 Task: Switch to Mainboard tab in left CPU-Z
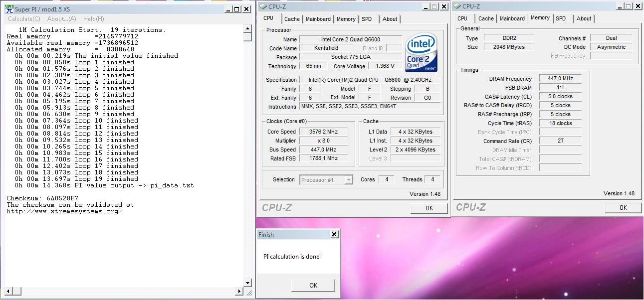(318, 19)
